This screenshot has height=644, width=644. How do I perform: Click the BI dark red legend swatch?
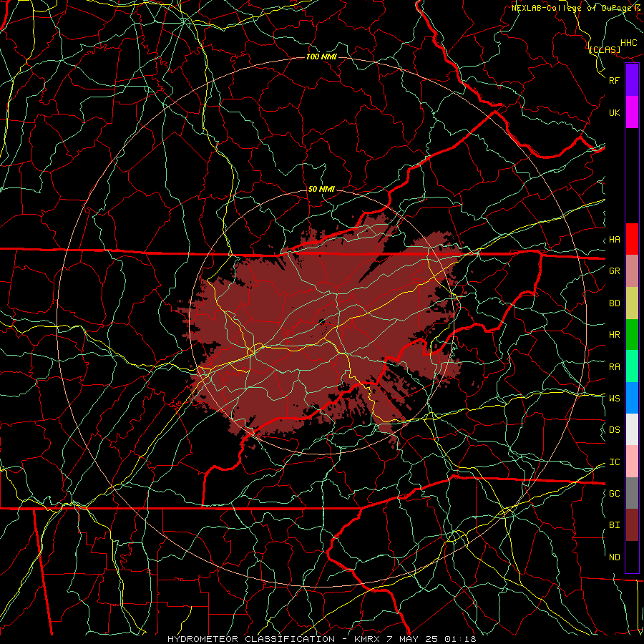pos(632,525)
